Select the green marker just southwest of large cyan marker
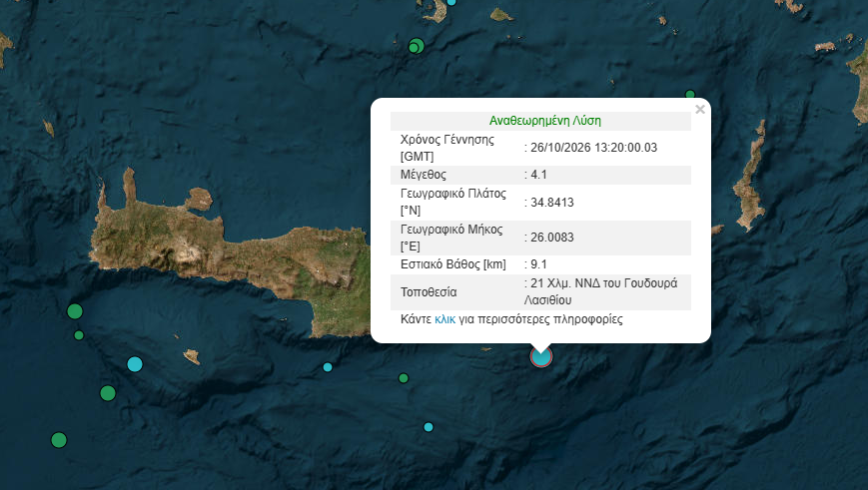This screenshot has width=868, height=490. [108, 393]
